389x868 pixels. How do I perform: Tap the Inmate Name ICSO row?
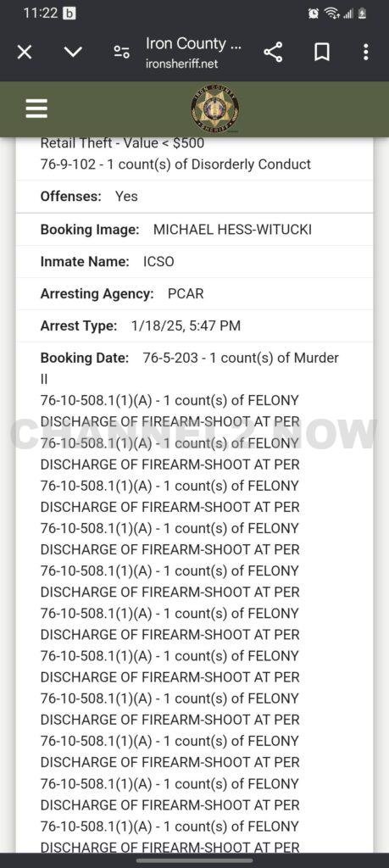click(x=194, y=261)
